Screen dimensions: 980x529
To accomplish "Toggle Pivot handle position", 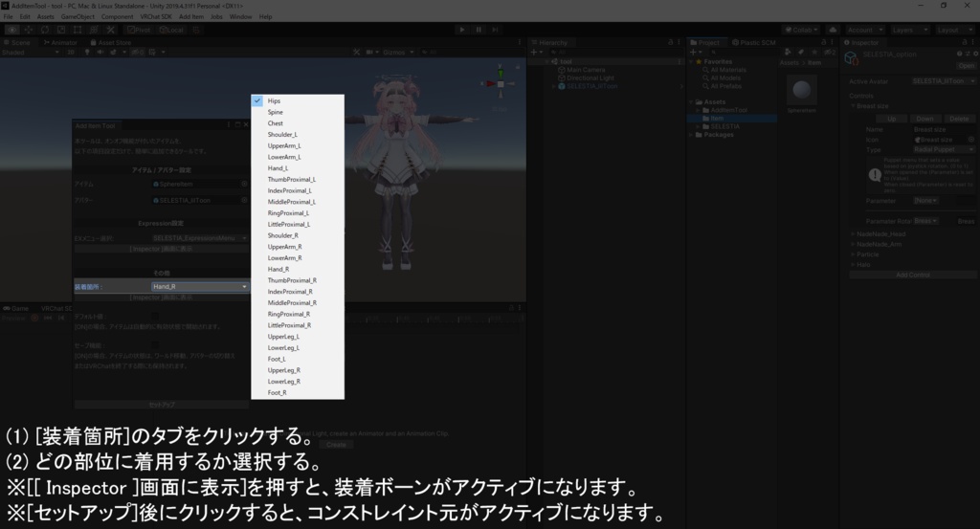I will click(x=140, y=30).
